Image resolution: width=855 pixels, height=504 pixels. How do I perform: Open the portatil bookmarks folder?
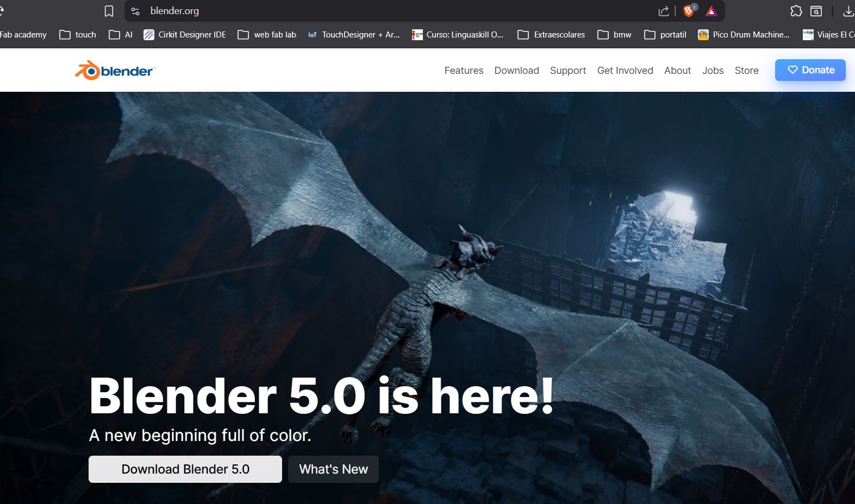click(x=665, y=35)
